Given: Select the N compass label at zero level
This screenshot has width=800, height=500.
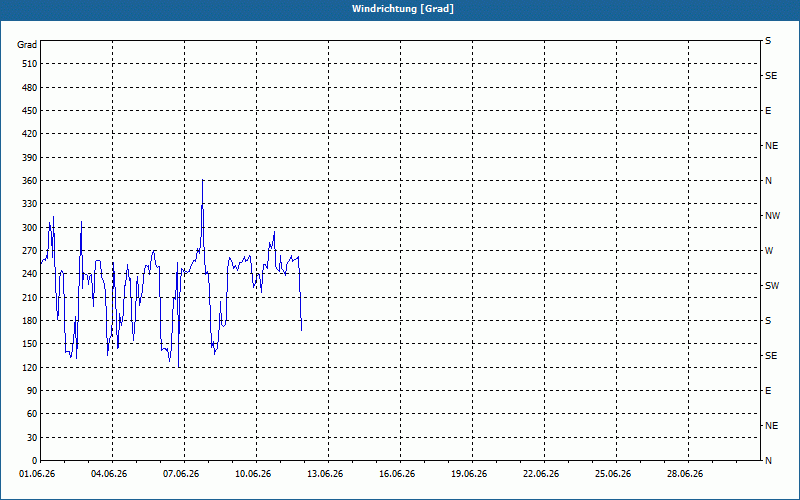Looking at the screenshot, I should click(x=768, y=461).
